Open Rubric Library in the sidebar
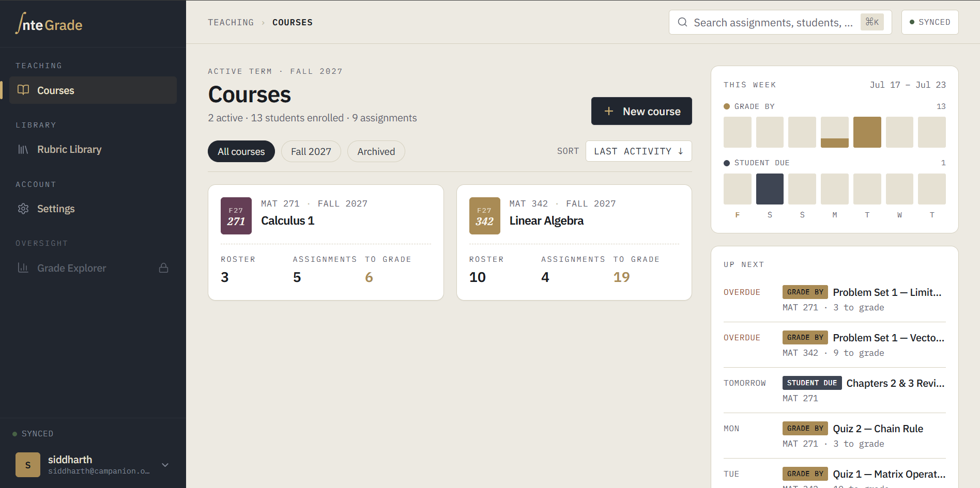This screenshot has width=980, height=488. (93, 149)
